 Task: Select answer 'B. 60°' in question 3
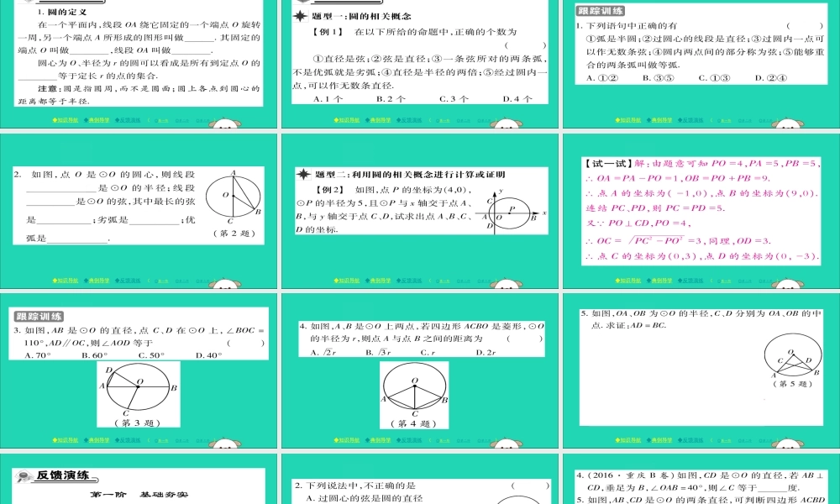pos(95,355)
